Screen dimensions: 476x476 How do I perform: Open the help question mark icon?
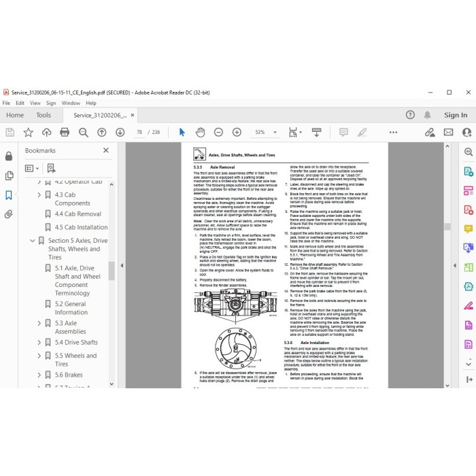[x=410, y=115]
